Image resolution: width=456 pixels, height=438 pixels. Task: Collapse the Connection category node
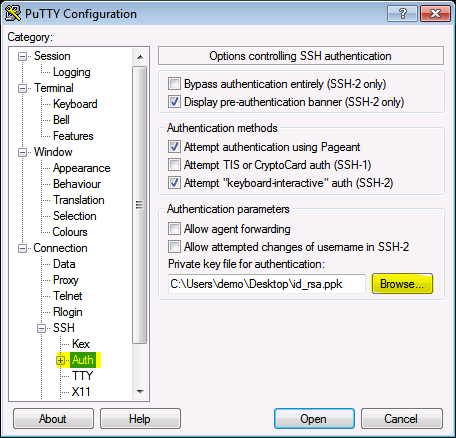22,248
